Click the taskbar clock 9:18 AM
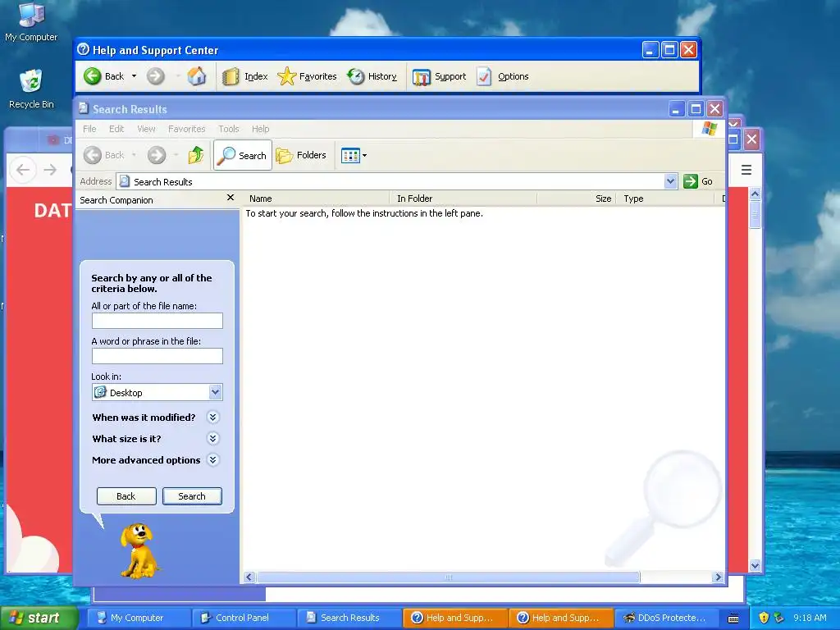Image resolution: width=840 pixels, height=630 pixels. [810, 618]
